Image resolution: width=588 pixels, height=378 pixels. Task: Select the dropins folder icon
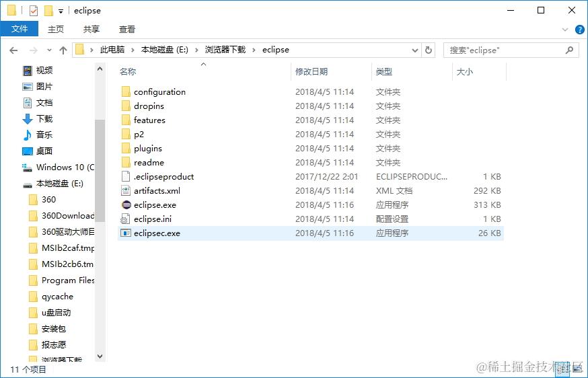pos(126,106)
